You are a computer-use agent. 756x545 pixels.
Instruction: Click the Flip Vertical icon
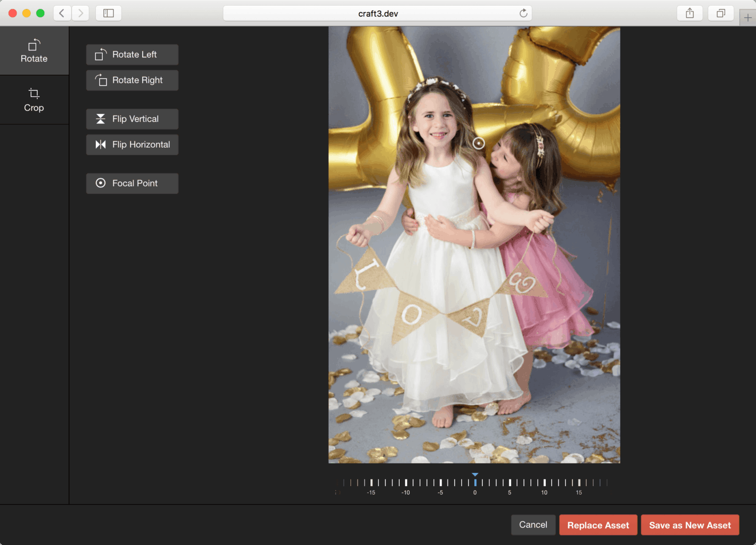click(100, 119)
